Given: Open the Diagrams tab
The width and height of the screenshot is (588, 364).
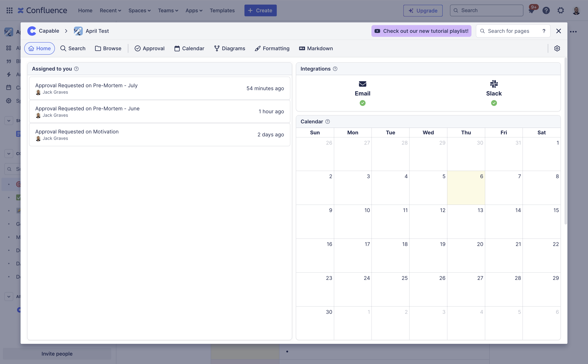Looking at the screenshot, I should [x=230, y=48].
